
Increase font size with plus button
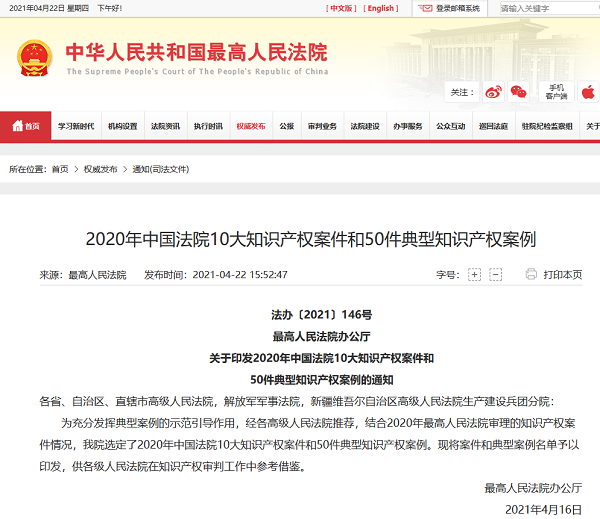(474, 275)
